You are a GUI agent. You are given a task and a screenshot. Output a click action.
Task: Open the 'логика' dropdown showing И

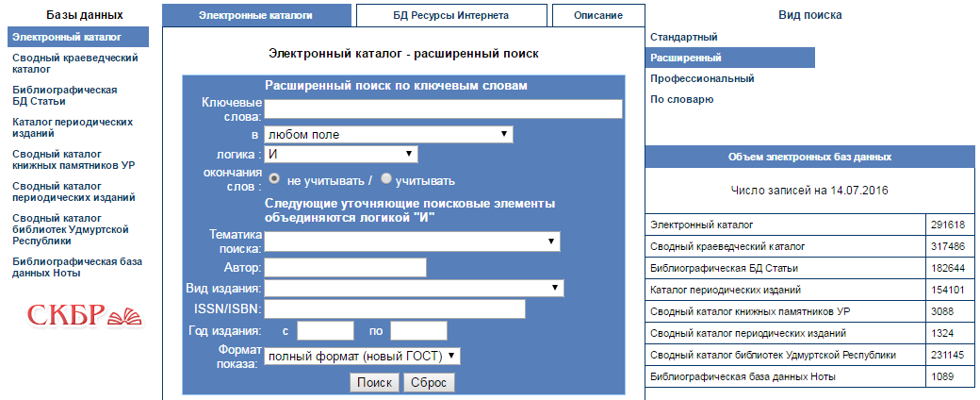point(340,154)
